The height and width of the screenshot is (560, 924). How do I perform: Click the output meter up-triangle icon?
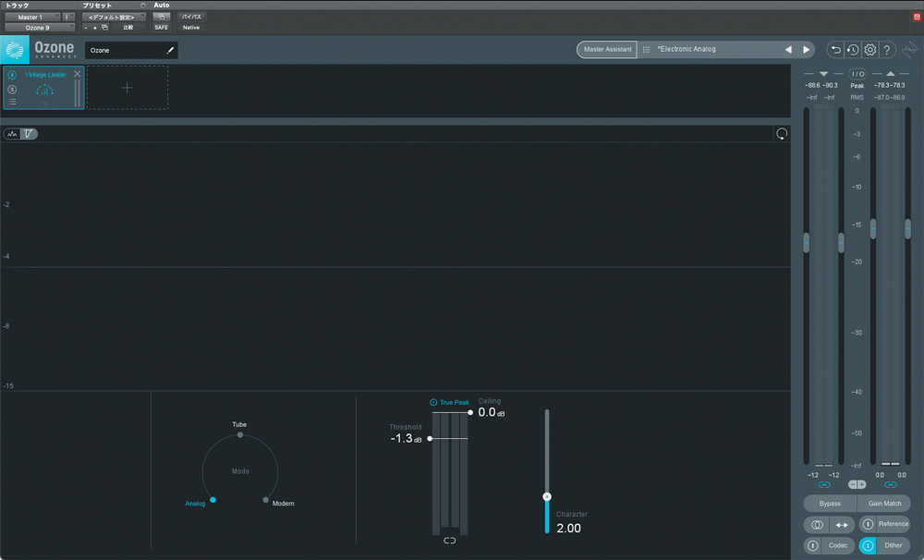(x=891, y=74)
